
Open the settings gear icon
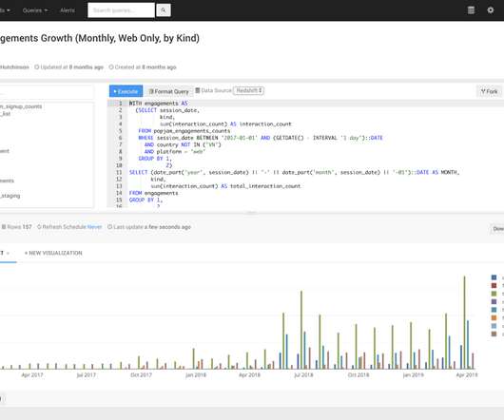click(490, 10)
